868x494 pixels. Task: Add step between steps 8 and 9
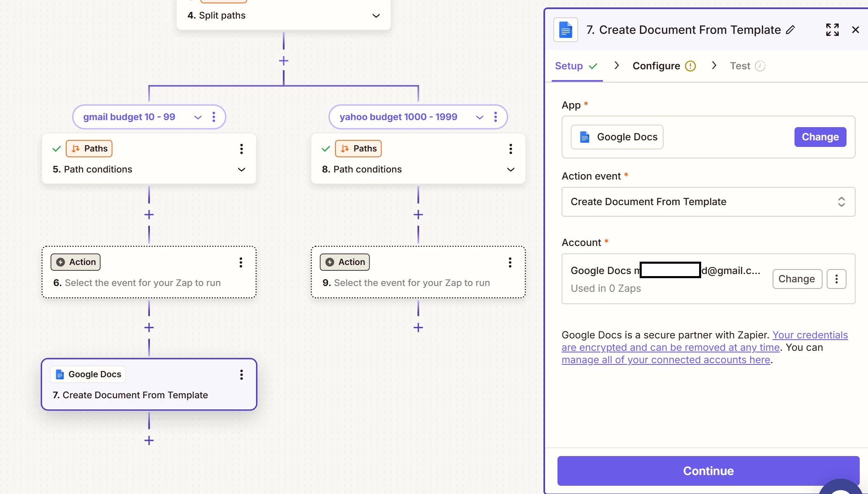coord(418,215)
